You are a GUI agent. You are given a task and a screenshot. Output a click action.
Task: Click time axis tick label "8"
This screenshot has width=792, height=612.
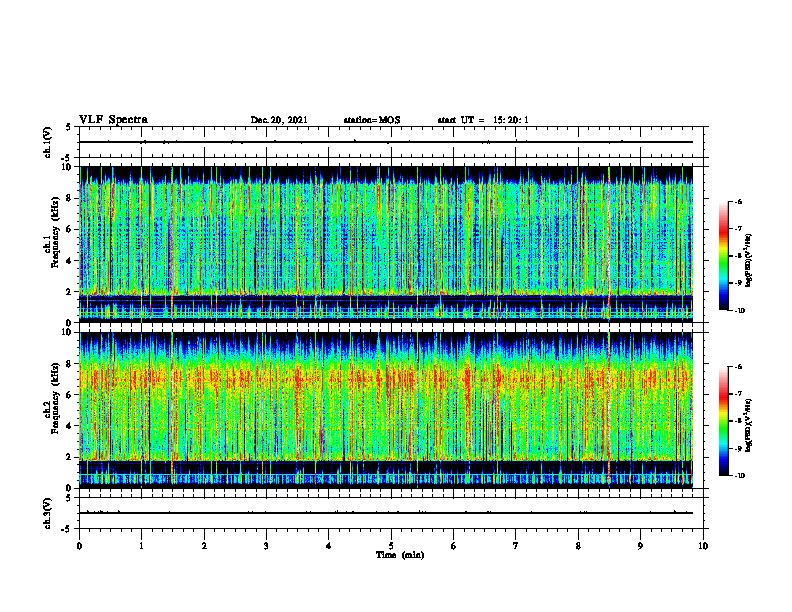tap(578, 546)
